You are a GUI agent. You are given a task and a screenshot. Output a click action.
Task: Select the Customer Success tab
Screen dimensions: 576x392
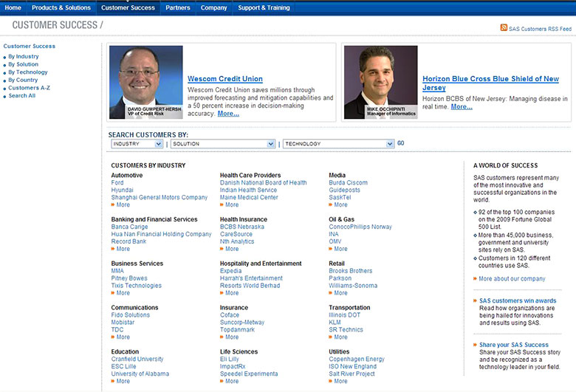(x=128, y=7)
